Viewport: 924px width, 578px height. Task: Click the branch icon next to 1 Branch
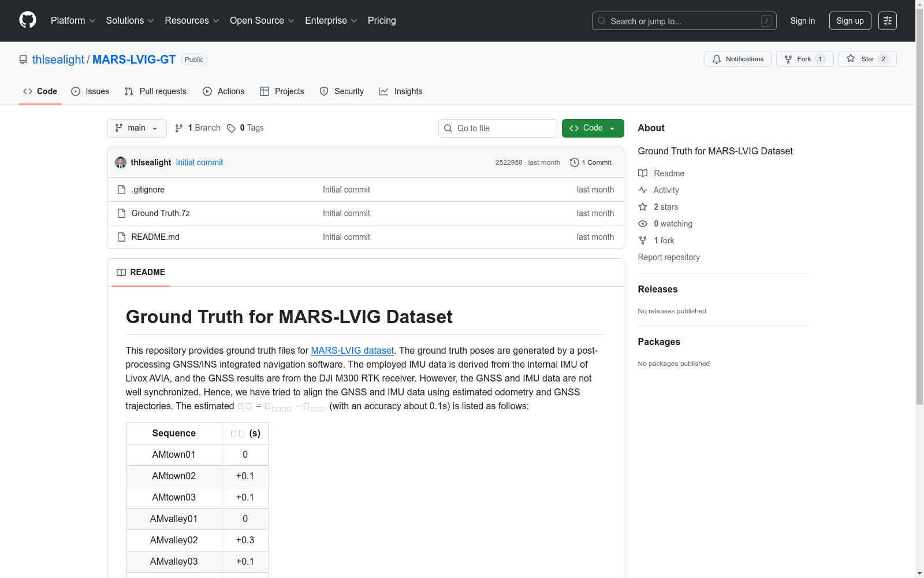pyautogui.click(x=179, y=128)
